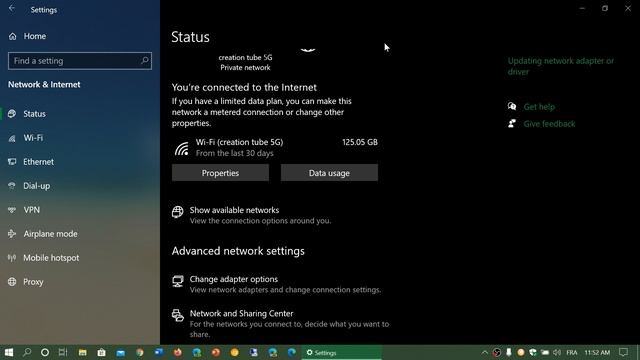The height and width of the screenshot is (360, 640).
Task: Open Google Chrome from the taskbar
Action: pyautogui.click(x=140, y=352)
